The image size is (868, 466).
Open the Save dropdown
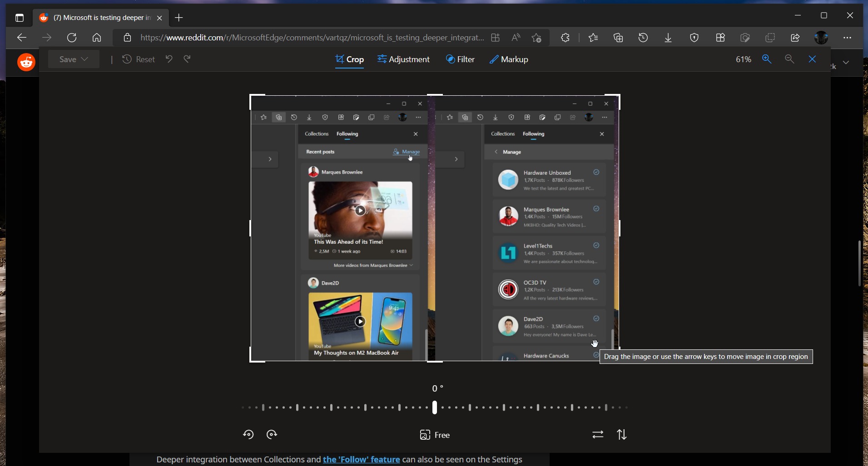(x=73, y=59)
